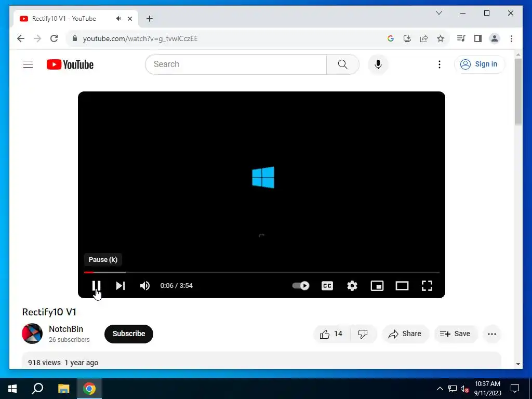Screen dimensions: 532x399
Task: Mute the tab via speaker icon
Action: [x=118, y=19]
